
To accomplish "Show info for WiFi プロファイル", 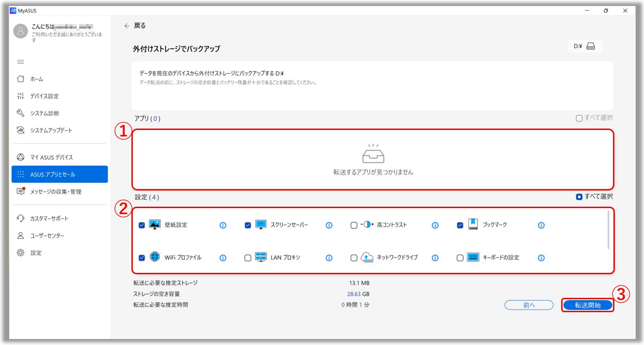I will [x=223, y=258].
